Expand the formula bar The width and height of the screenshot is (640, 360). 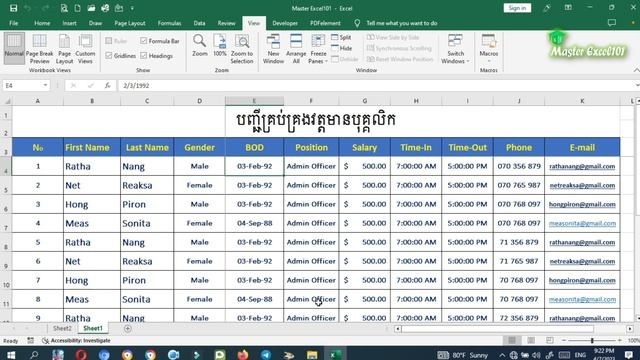[x=637, y=85]
